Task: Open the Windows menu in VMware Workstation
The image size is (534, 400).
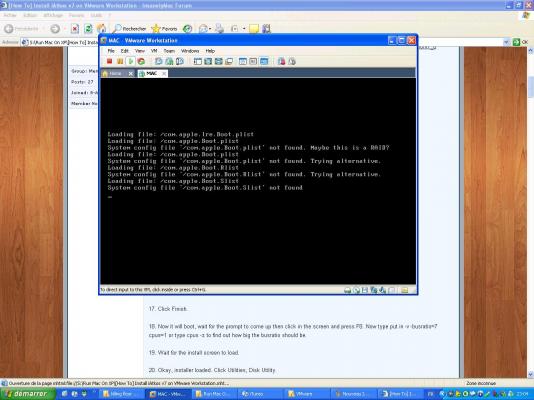Action: point(190,51)
